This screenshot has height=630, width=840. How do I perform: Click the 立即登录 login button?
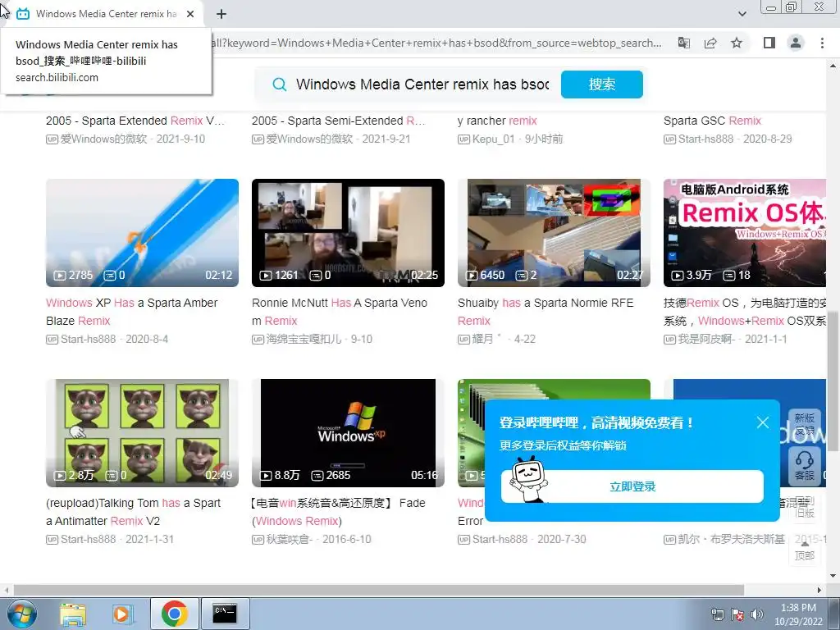(632, 486)
